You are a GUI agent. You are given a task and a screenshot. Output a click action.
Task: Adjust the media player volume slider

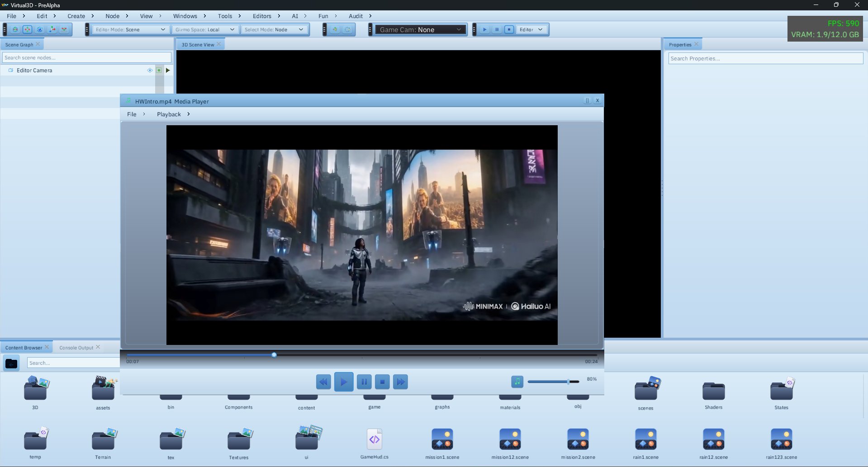pyautogui.click(x=553, y=382)
